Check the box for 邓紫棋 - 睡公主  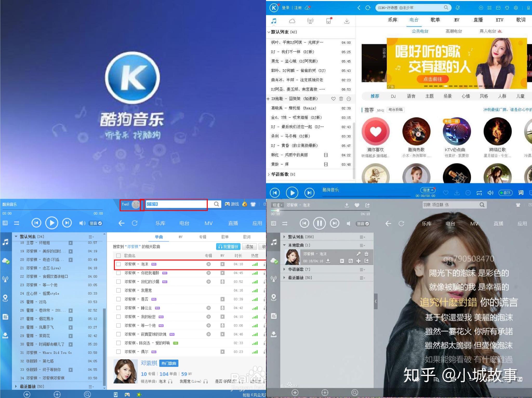click(118, 308)
